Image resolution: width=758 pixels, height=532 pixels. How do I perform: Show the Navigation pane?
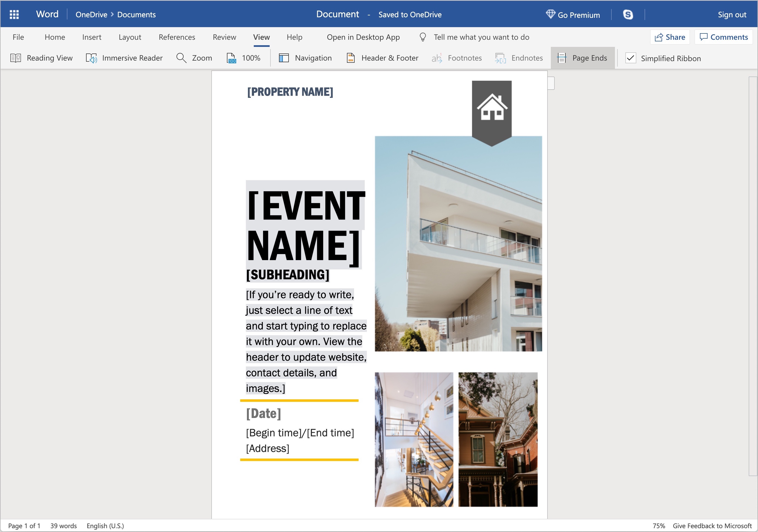coord(305,58)
